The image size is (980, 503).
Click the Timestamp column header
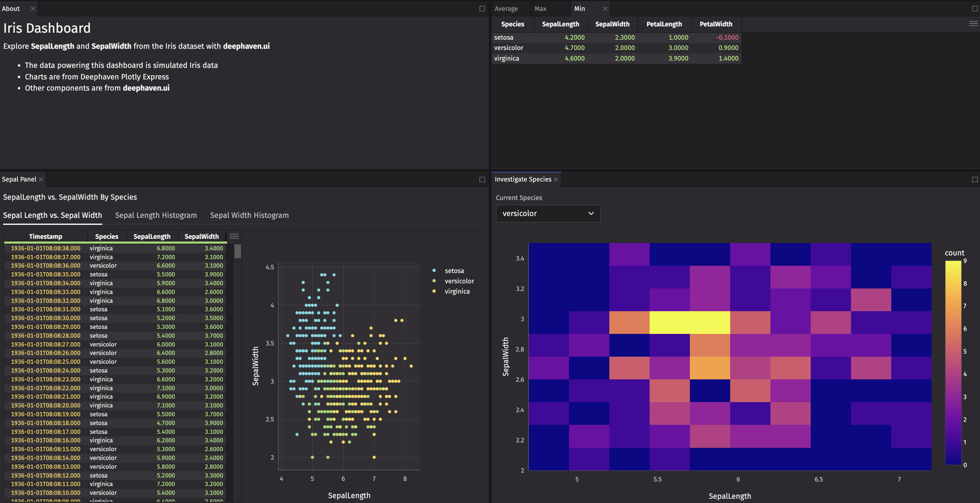pyautogui.click(x=45, y=236)
